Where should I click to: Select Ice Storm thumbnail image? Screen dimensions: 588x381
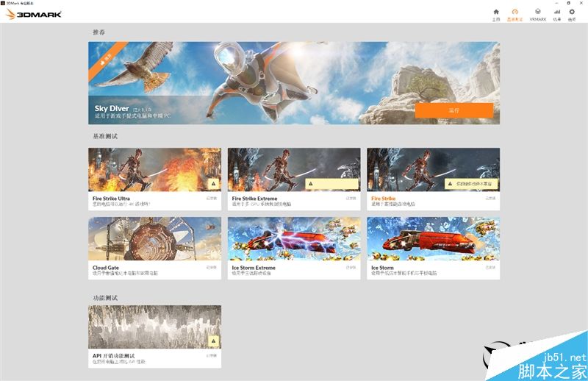[x=433, y=239]
